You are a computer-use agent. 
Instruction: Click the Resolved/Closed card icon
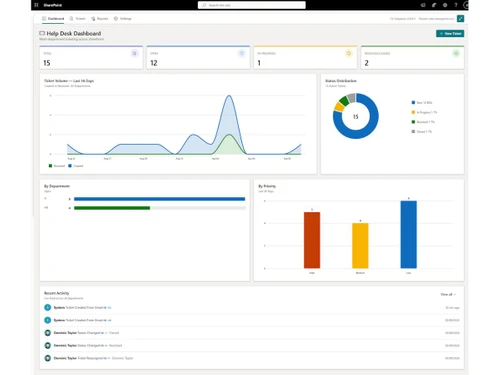[456, 53]
